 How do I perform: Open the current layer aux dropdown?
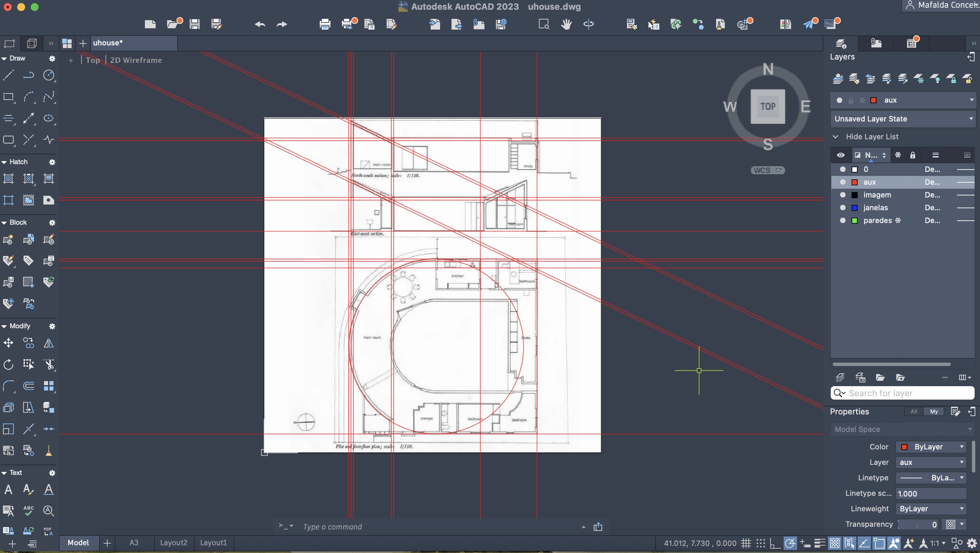pos(971,100)
